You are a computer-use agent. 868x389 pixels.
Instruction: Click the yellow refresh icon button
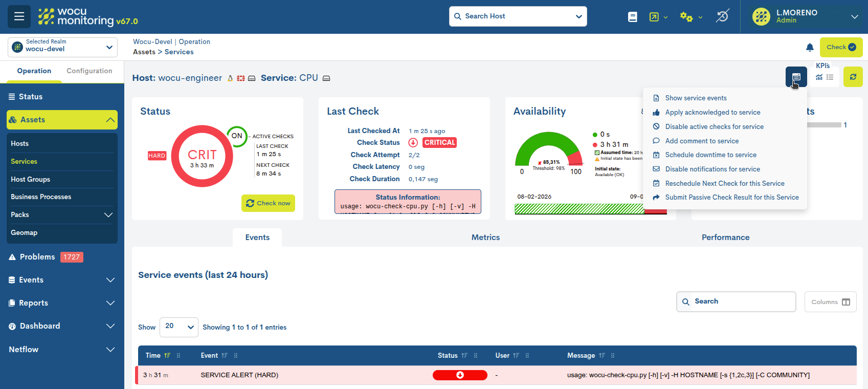pyautogui.click(x=853, y=77)
